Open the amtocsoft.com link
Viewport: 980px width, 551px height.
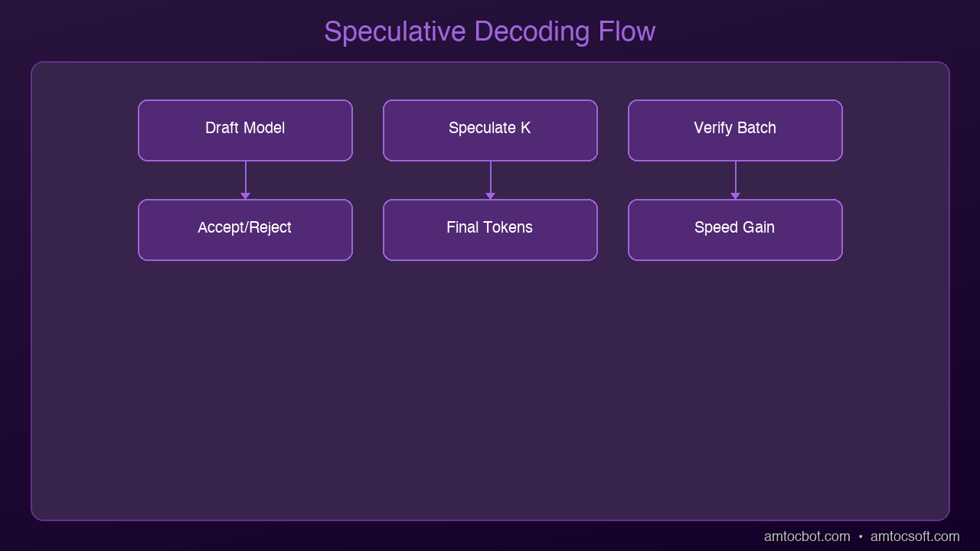click(x=915, y=536)
